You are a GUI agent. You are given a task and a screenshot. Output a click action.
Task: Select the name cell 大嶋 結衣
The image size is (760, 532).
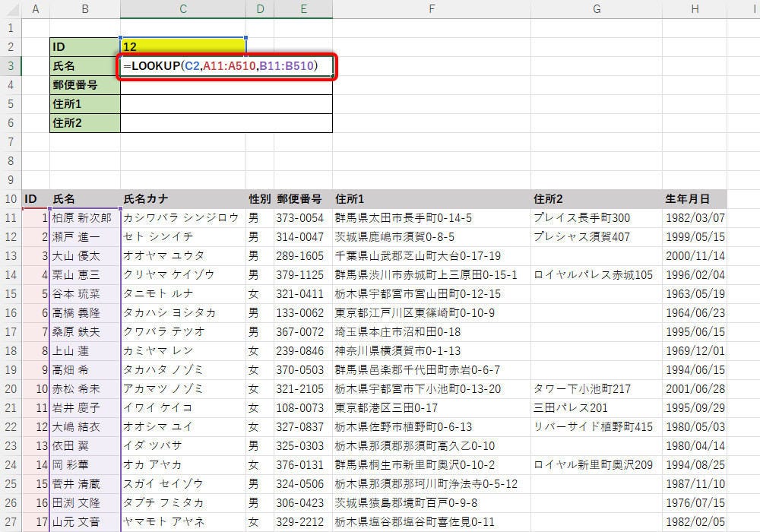[84, 426]
